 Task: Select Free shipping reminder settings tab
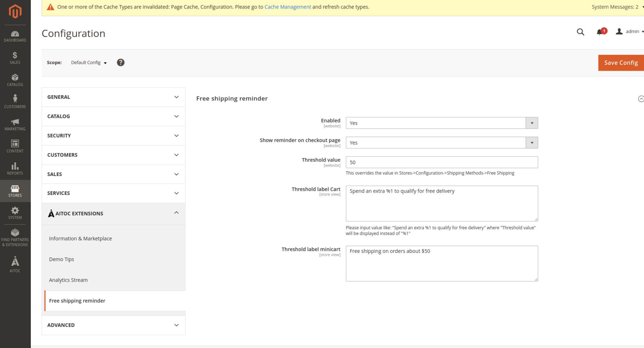115,301
